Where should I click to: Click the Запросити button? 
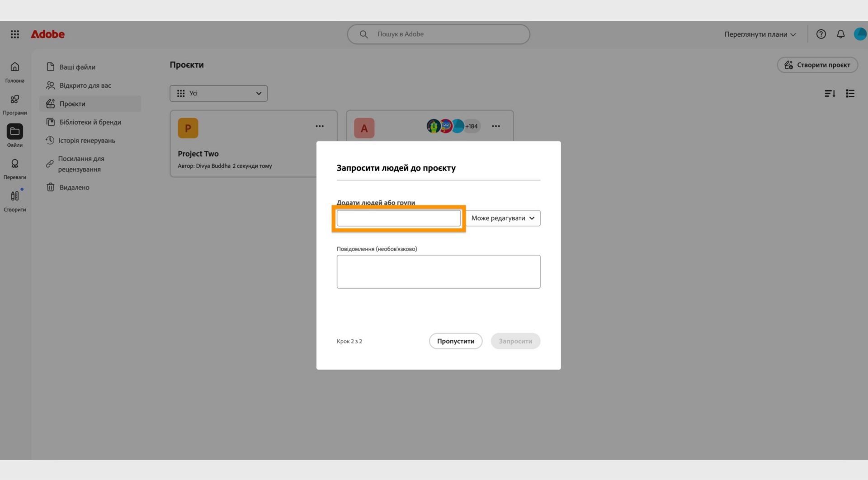coord(515,341)
